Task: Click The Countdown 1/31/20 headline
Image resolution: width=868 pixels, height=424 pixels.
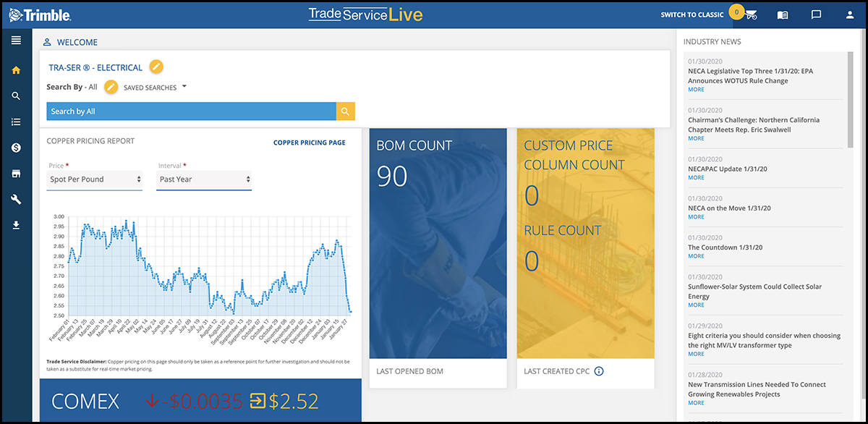Action: [x=726, y=247]
